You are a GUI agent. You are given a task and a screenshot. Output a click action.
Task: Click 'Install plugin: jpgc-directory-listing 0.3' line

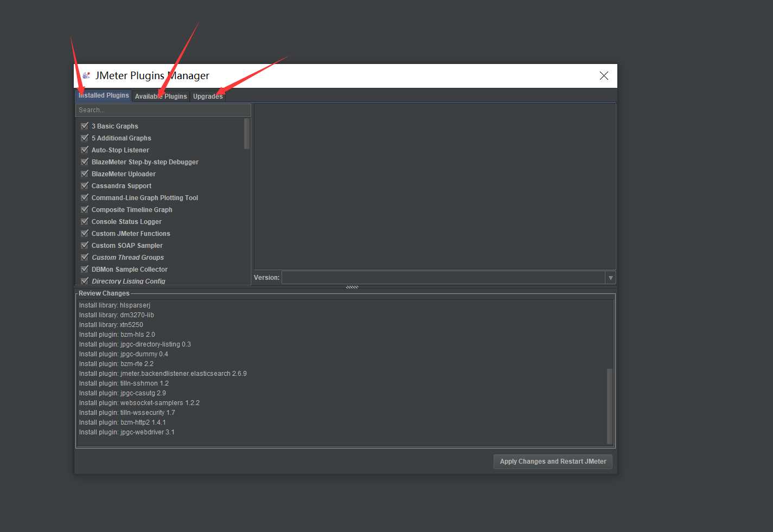click(135, 344)
